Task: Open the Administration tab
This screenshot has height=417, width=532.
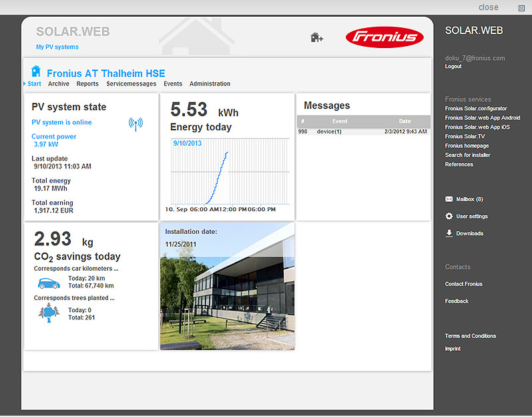Action: pyautogui.click(x=210, y=84)
